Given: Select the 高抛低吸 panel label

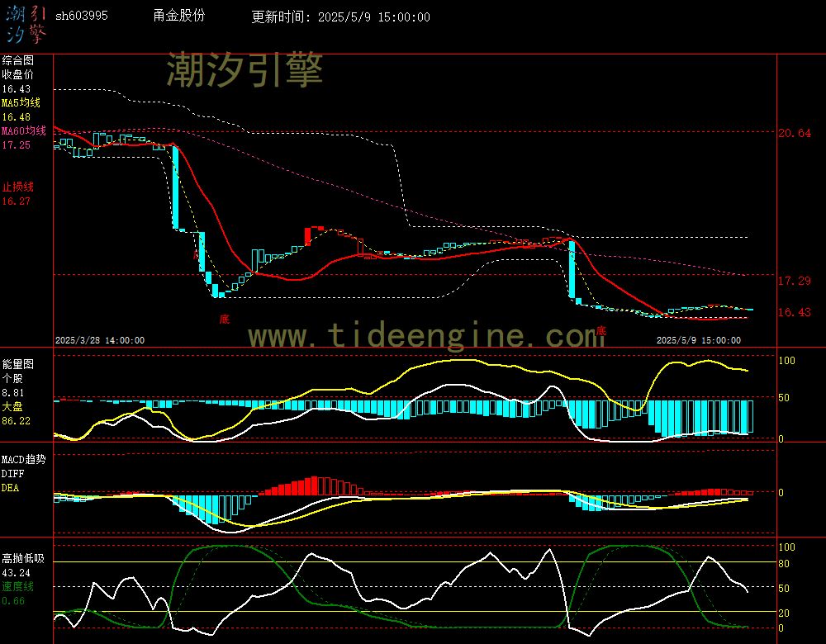Looking at the screenshot, I should [x=23, y=559].
